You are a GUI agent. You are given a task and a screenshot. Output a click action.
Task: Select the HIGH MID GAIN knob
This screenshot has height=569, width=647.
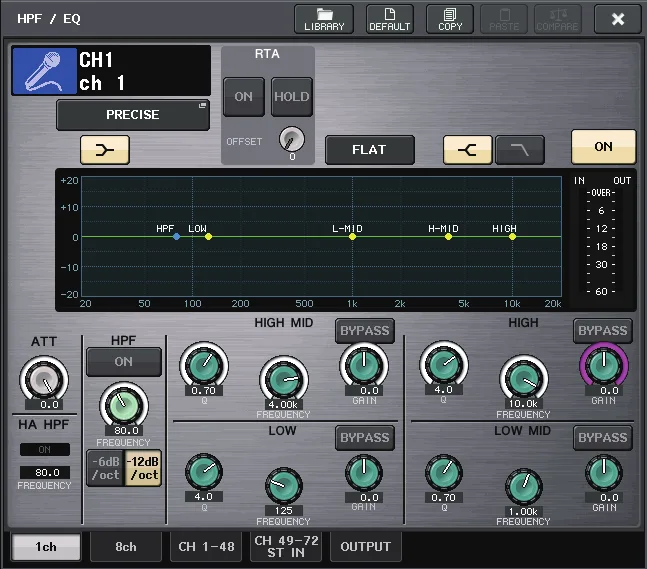coord(364,365)
